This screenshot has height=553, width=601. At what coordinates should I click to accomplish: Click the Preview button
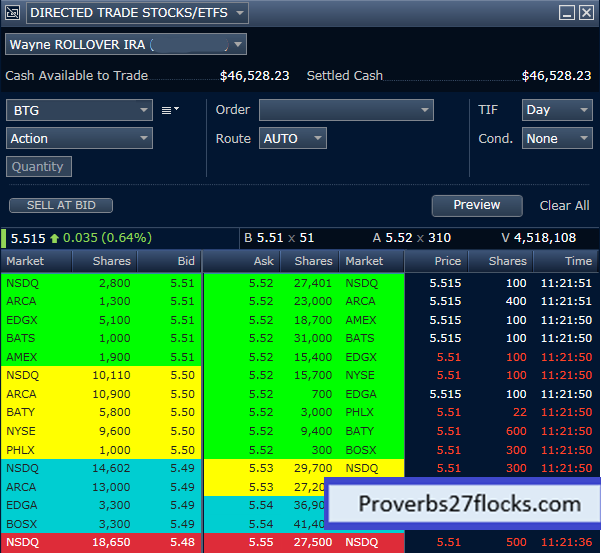[477, 205]
